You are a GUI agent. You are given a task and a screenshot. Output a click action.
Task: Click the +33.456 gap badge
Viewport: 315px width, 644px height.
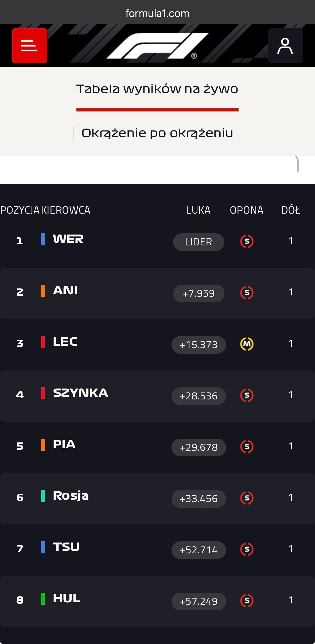[199, 499]
